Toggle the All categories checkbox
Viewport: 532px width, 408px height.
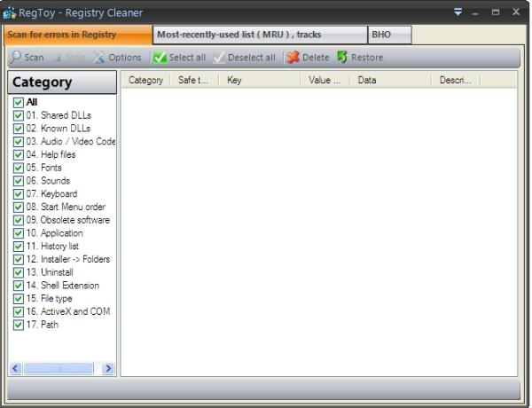[x=19, y=102]
